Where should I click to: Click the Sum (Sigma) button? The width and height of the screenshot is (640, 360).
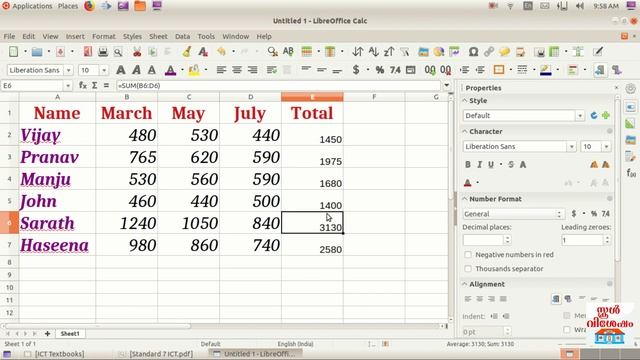click(95, 86)
